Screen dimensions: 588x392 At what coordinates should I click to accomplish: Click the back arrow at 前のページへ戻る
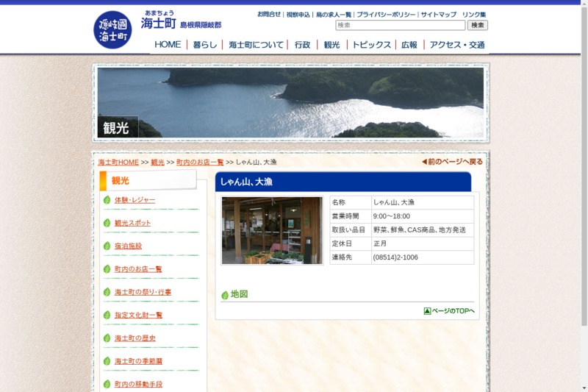tap(424, 162)
